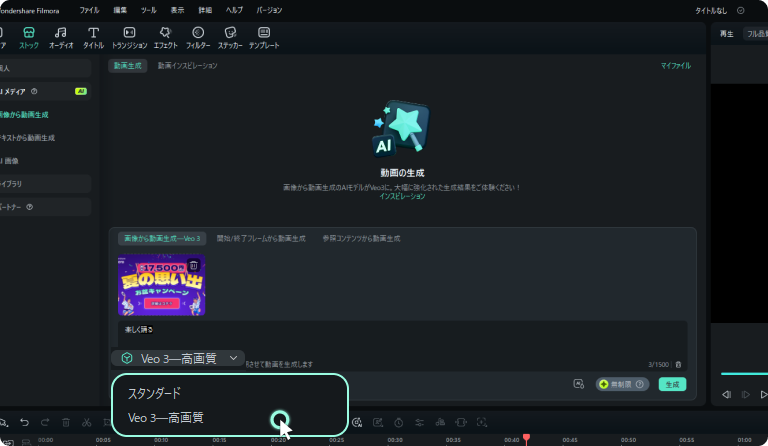Click the 00:30 mark on timeline ruler

click(x=395, y=440)
